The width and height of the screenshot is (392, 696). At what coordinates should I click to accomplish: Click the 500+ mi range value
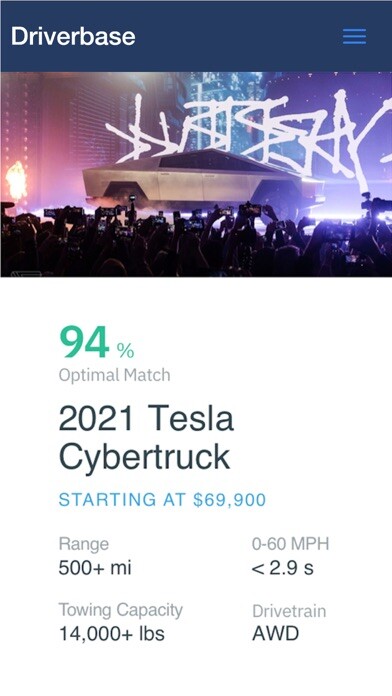[95, 568]
